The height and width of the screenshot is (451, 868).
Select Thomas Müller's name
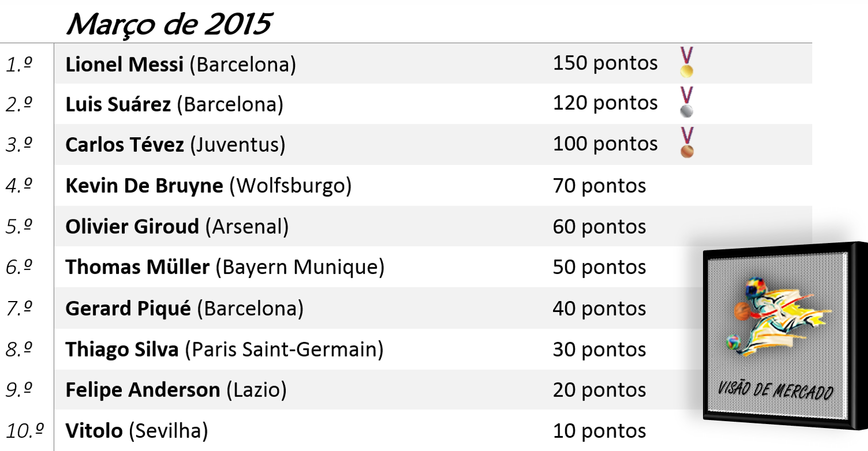(x=137, y=267)
